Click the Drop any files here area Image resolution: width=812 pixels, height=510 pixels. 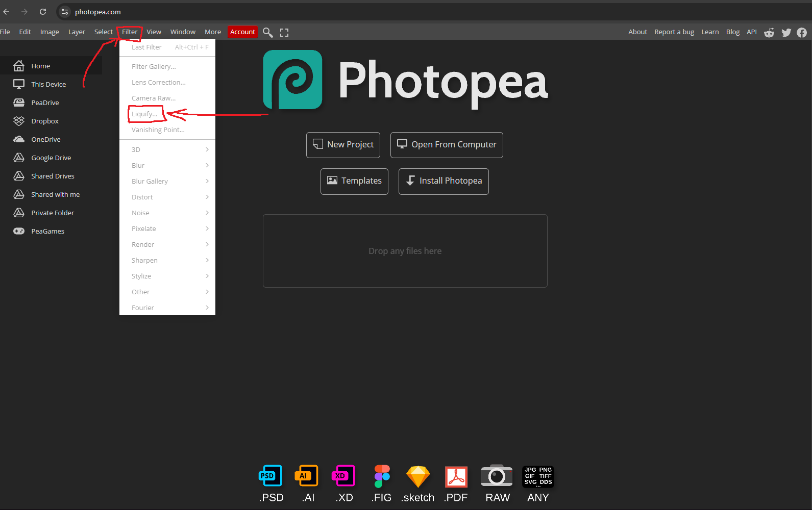pos(405,251)
